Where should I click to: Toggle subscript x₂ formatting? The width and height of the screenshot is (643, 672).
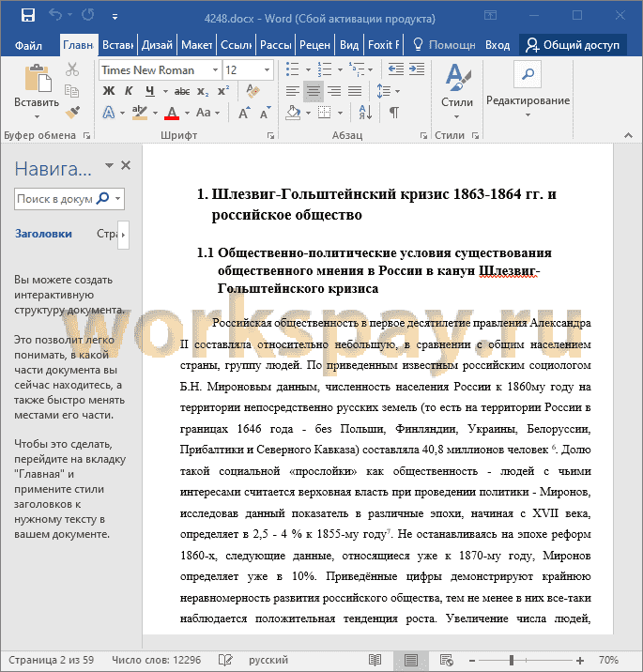point(203,91)
